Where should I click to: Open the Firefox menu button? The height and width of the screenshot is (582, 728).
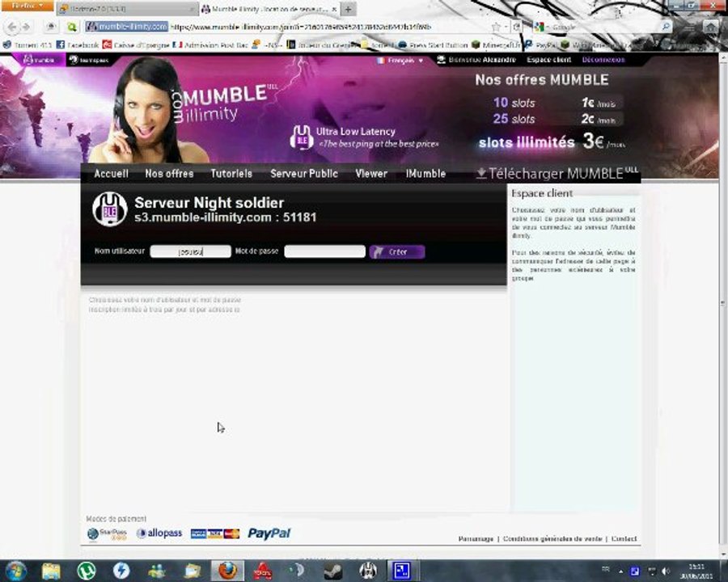[27, 6]
